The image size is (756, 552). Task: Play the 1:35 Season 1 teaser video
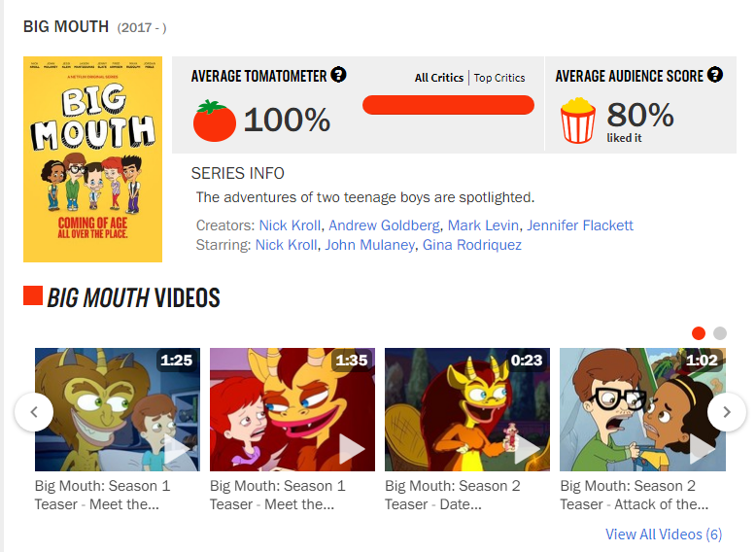pyautogui.click(x=292, y=409)
